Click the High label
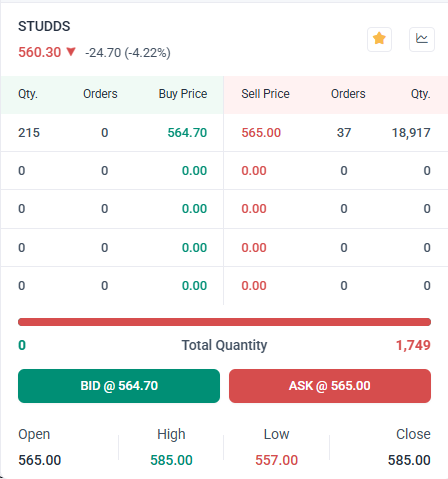 click(171, 434)
